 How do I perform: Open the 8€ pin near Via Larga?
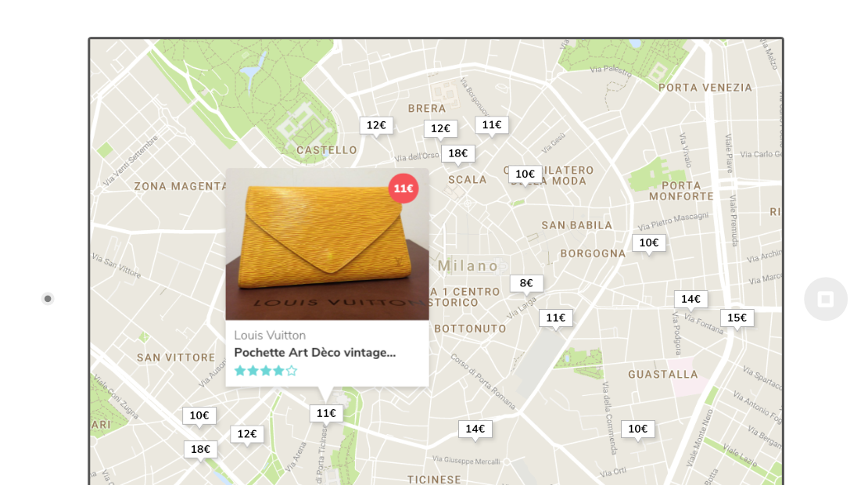[x=526, y=283]
